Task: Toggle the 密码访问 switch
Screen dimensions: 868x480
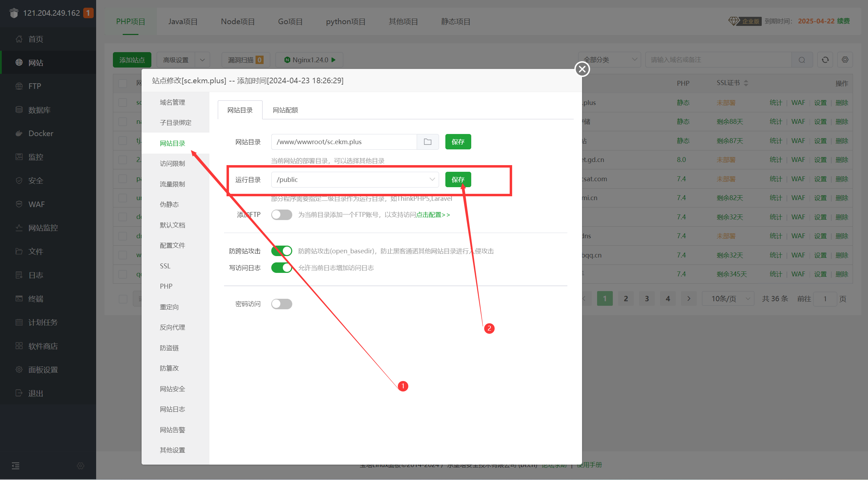Action: 281,304
